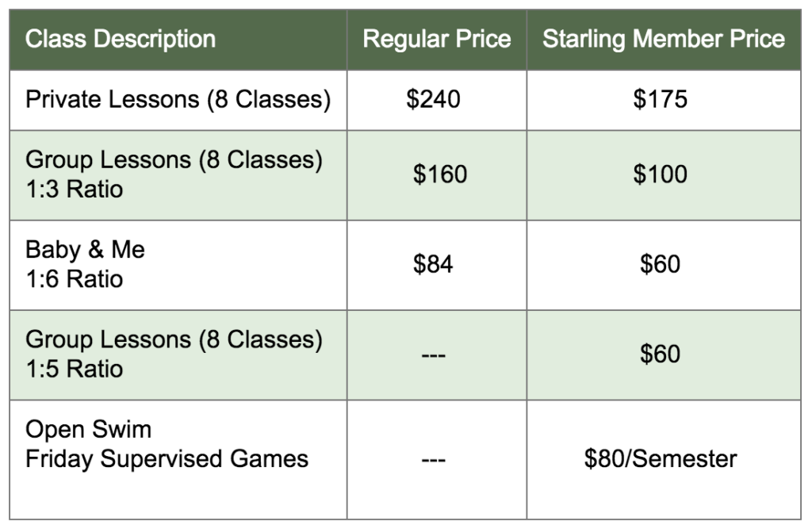
Task: Click the 1:3 Ratio text line
Action: 74,190
